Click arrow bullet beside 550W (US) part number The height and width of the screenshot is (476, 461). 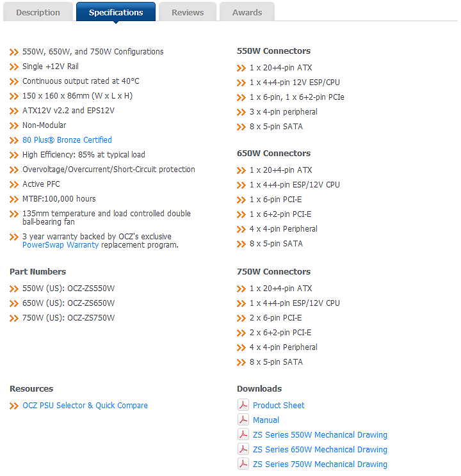tap(14, 289)
